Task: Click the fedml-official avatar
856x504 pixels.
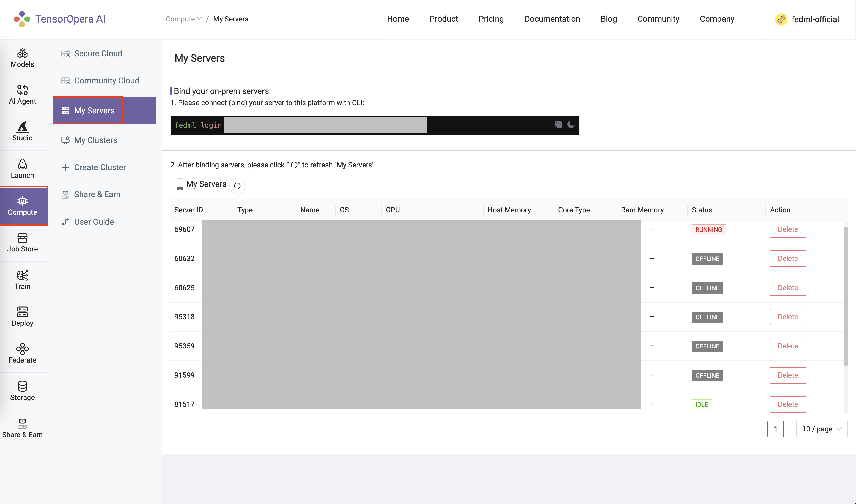Action: (x=781, y=19)
